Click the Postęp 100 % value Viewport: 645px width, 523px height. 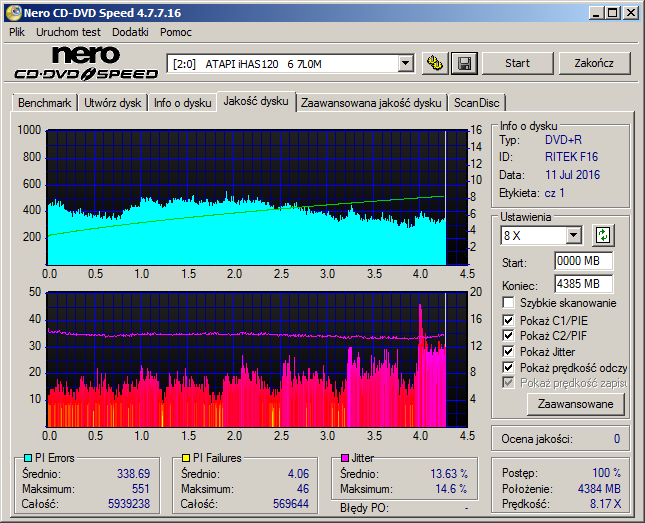tap(606, 473)
